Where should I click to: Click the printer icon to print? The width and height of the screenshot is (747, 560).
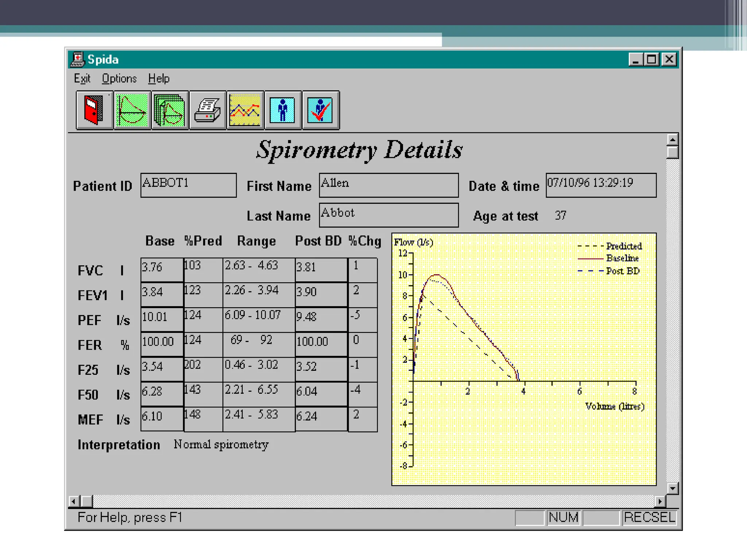[208, 110]
